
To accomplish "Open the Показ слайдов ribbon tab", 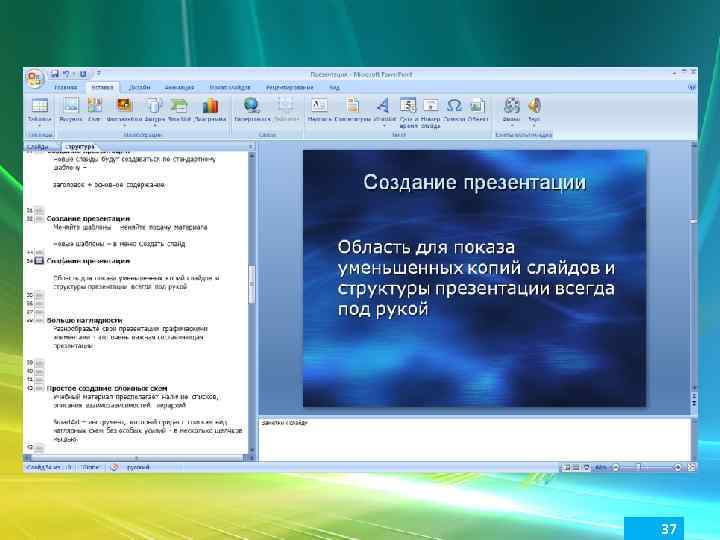I will 230,87.
